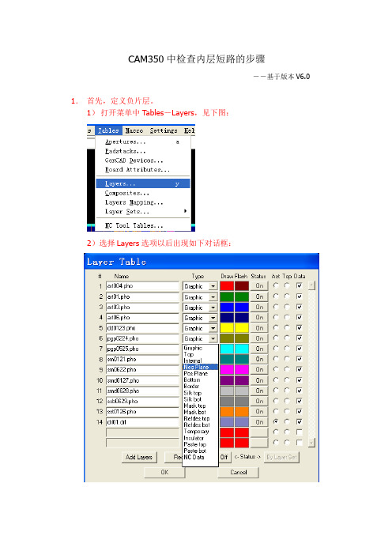The image size is (392, 555).
Task: Select Top radio for layer 12
Action: point(287,401)
